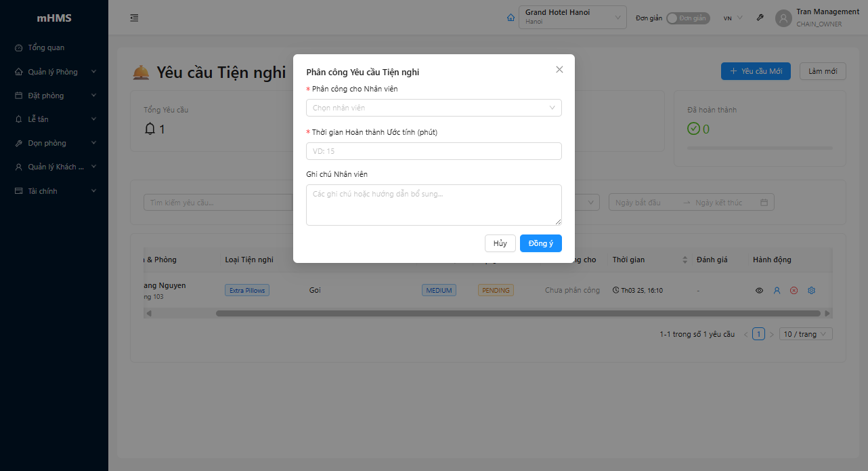Click the blue person icon to assign staff
The image size is (868, 471).
point(777,290)
